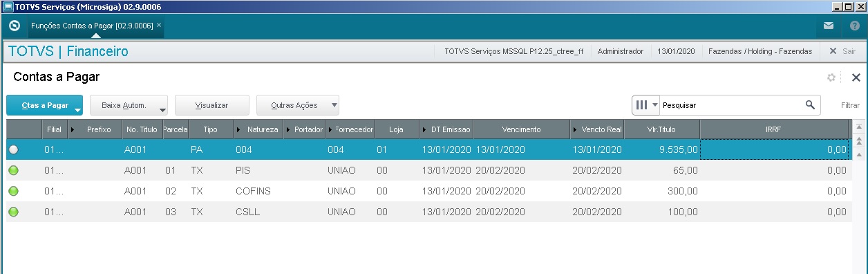Viewport: 868px width, 274px height.
Task: Select the CSLL natureza cell
Action: click(258, 212)
